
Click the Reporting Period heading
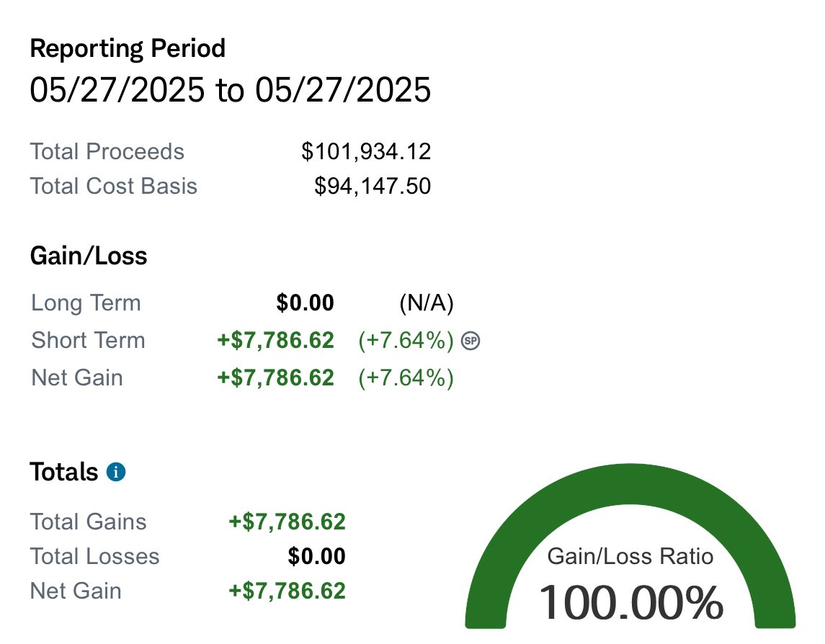(128, 48)
